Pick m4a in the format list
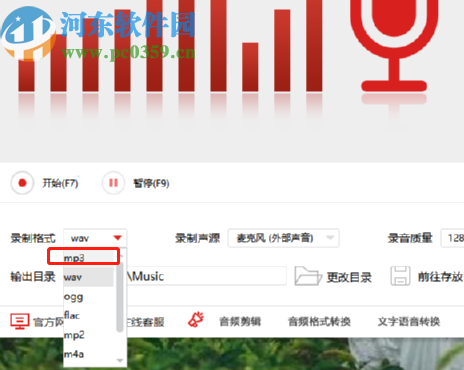Screen dimensions: 464x370 (89, 354)
